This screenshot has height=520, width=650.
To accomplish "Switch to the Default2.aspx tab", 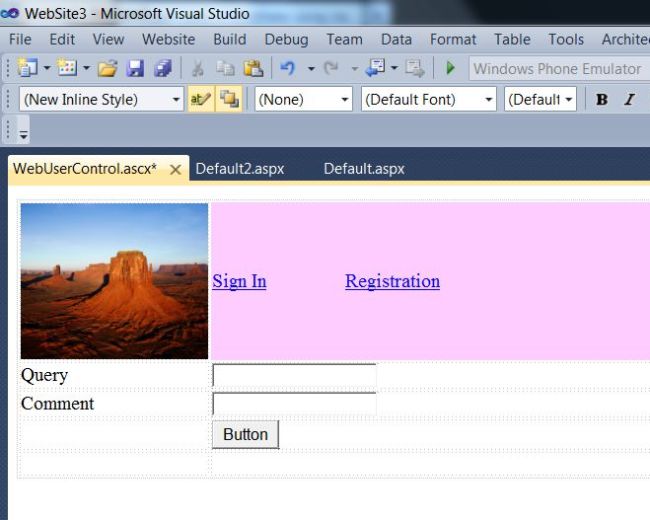I will pyautogui.click(x=240, y=169).
